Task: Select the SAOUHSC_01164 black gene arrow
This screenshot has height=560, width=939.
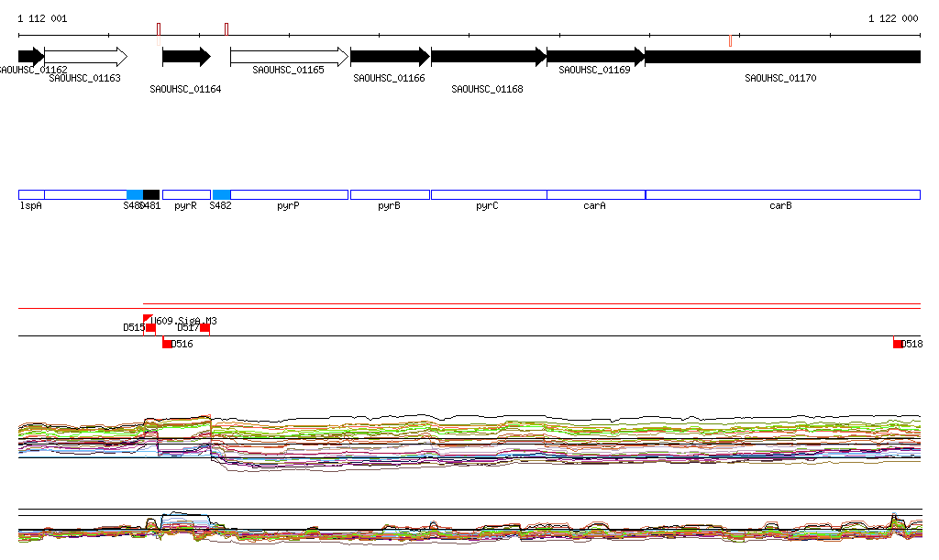Action: click(186, 57)
